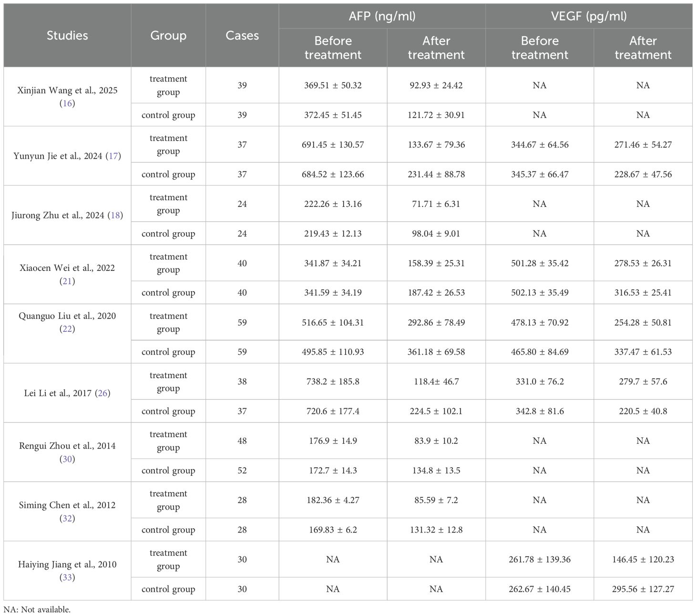
Task: Select the Cases cell with value 52
Action: click(x=242, y=471)
